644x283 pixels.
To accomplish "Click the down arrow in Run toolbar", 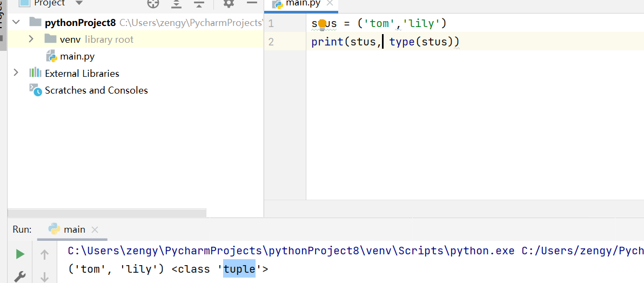I will pos(44,278).
